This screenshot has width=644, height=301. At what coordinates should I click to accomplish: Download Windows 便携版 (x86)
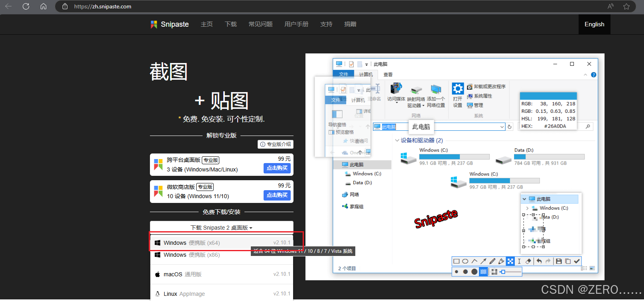222,255
